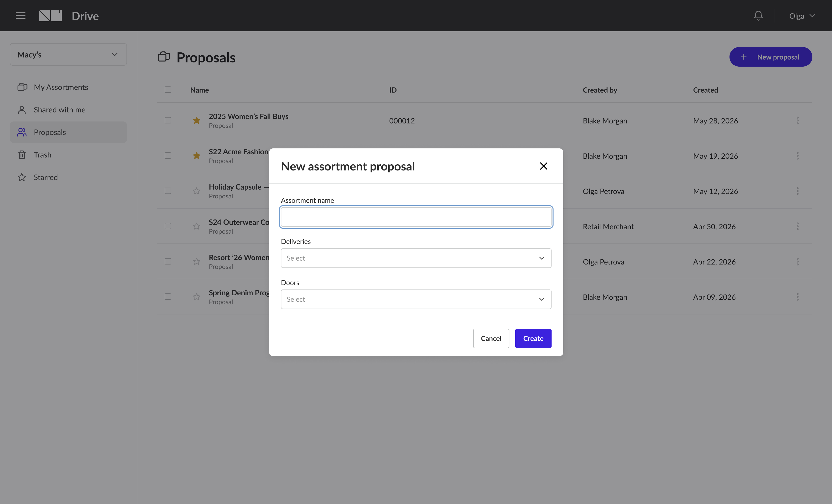Open the 2025 Women's Fall Buys proposal
This screenshot has height=504, width=832.
(x=249, y=116)
